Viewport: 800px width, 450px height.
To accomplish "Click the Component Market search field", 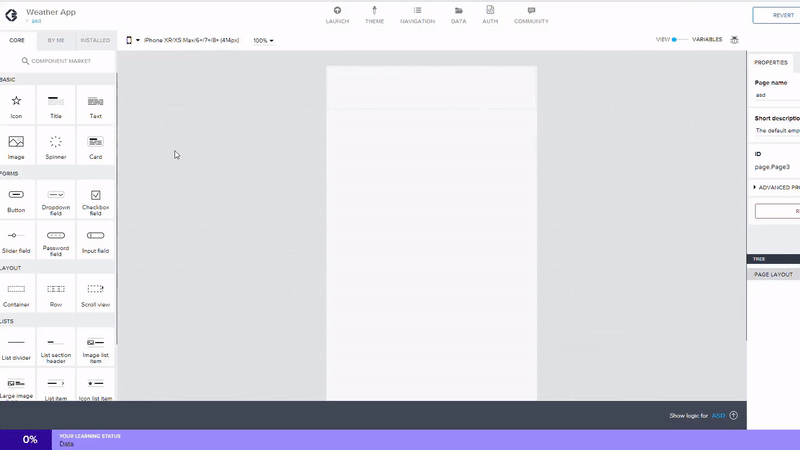I will pos(57,61).
